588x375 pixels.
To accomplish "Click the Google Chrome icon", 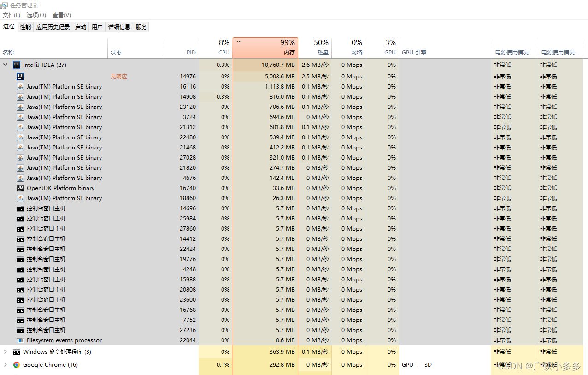I will 17,365.
